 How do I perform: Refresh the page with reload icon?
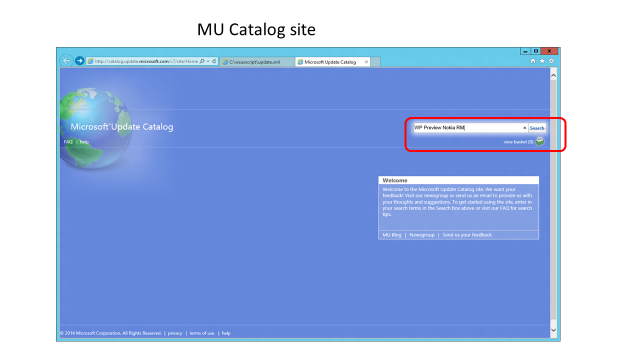click(214, 61)
